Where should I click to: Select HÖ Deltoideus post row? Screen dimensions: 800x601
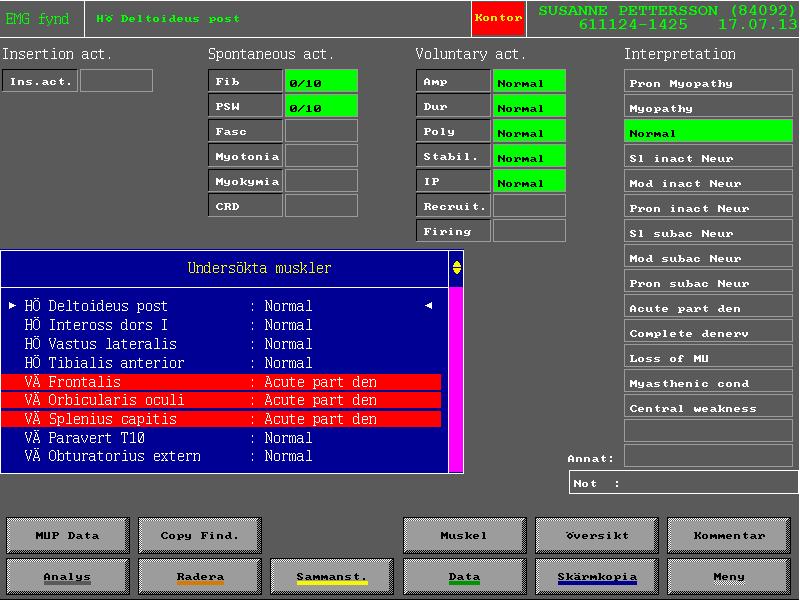[221, 306]
